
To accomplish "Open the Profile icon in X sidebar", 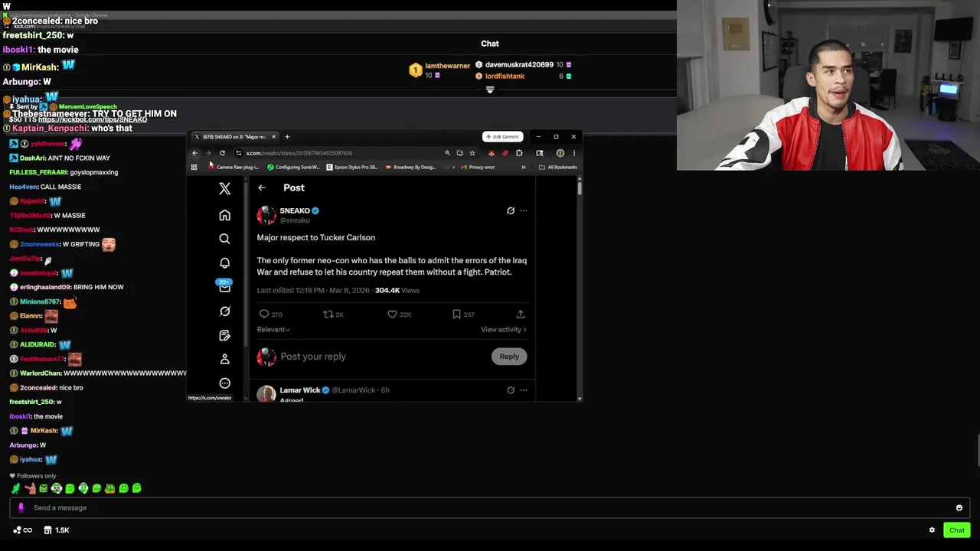I will 224,359.
